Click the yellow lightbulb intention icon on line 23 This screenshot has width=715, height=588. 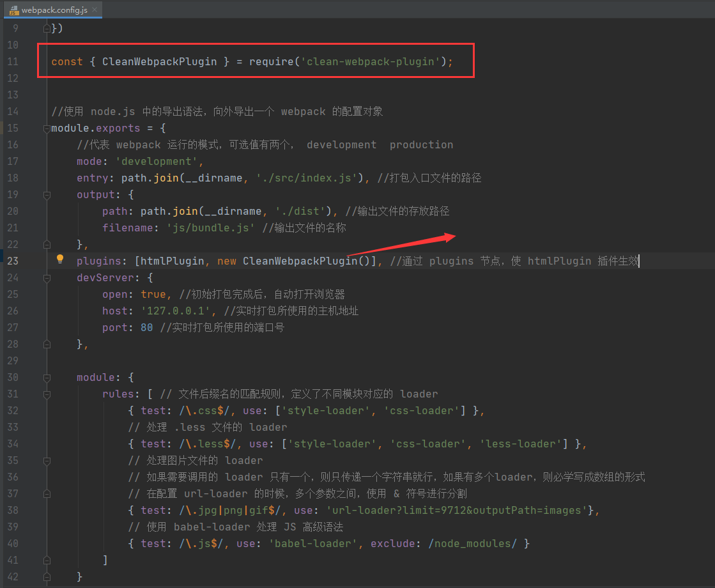click(x=59, y=259)
